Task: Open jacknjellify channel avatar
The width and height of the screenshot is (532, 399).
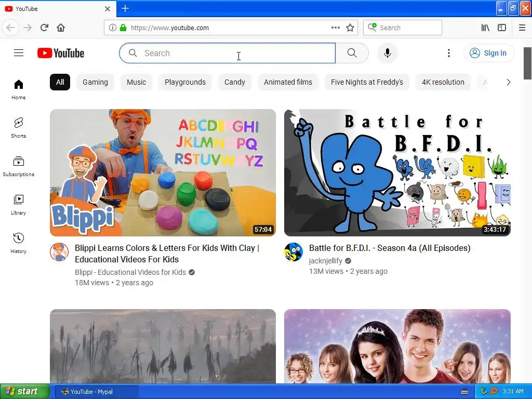Action: pyautogui.click(x=294, y=252)
